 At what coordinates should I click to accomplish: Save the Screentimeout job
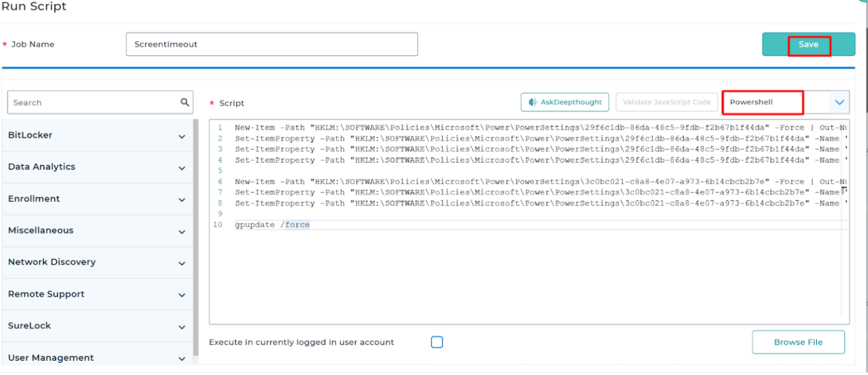(x=808, y=45)
